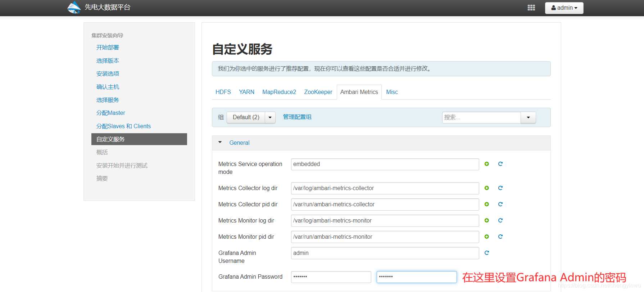Click undo icon for Grafana Admin Username
The width and height of the screenshot is (644, 292).
point(487,253)
